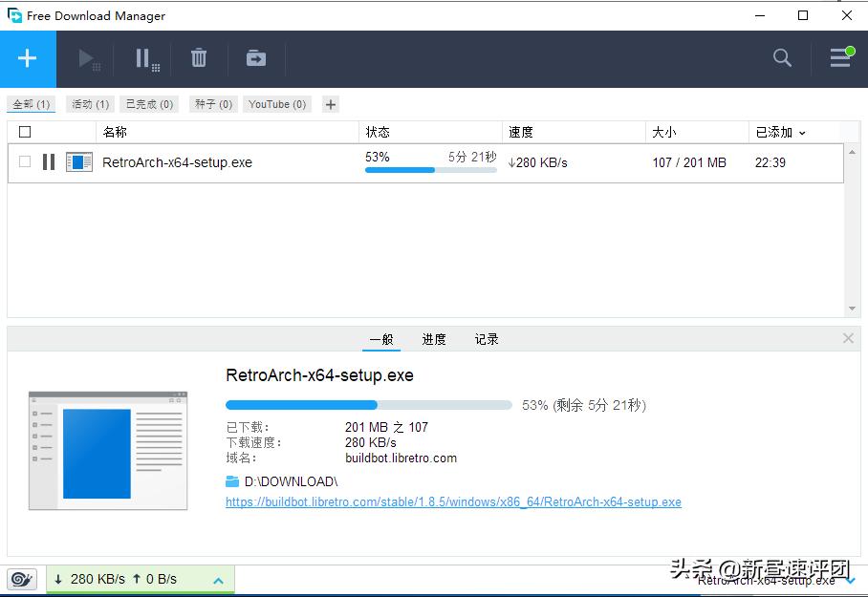This screenshot has width=868, height=597.
Task: Pause RetroArch download using its row pause control
Action: 49,161
